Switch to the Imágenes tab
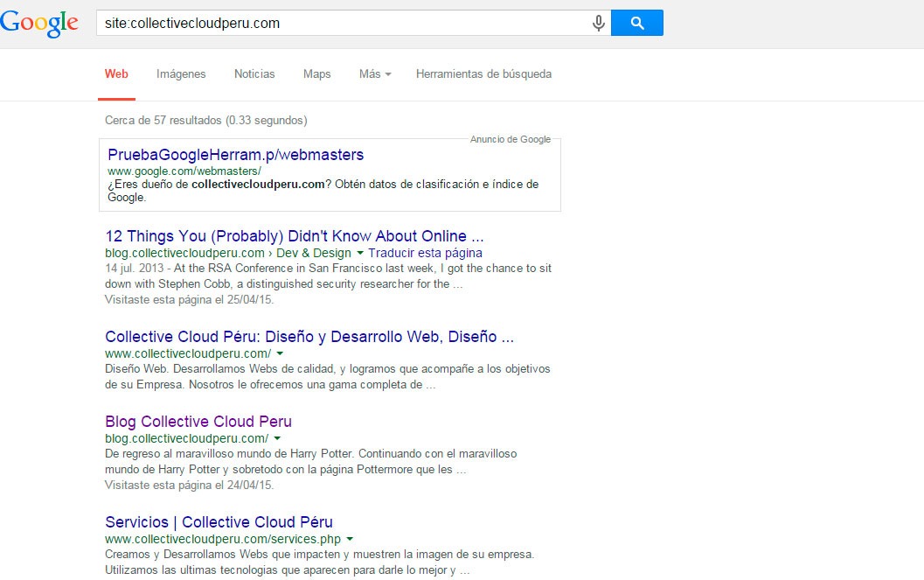 (x=181, y=74)
